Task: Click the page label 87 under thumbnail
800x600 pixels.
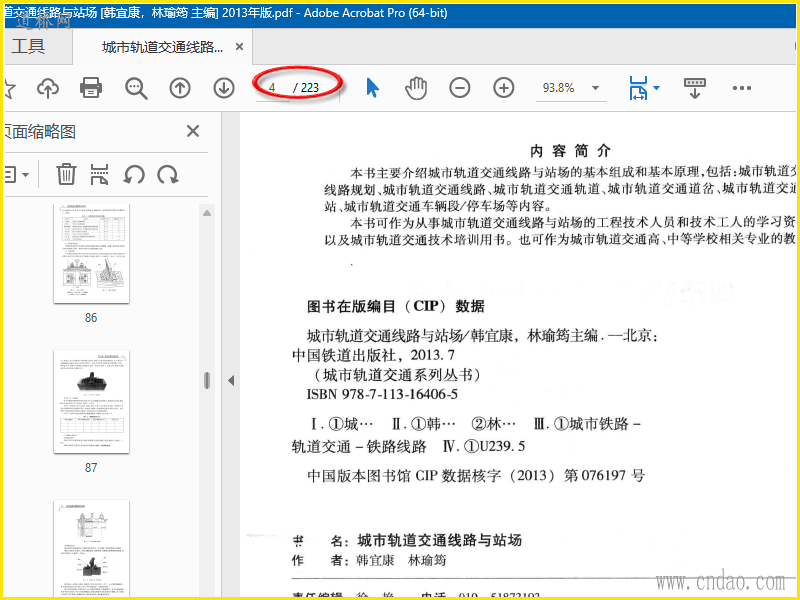Action: point(91,467)
